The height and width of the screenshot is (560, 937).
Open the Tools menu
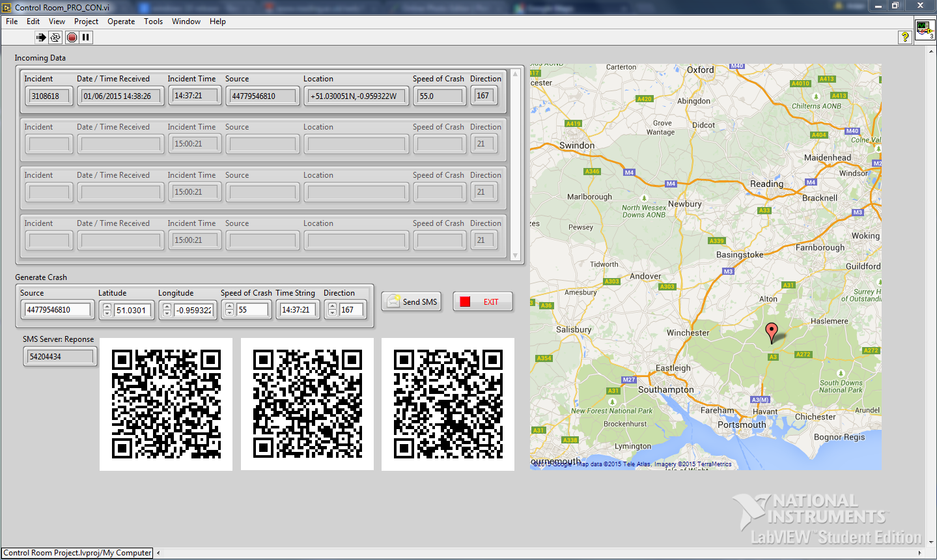coord(153,21)
